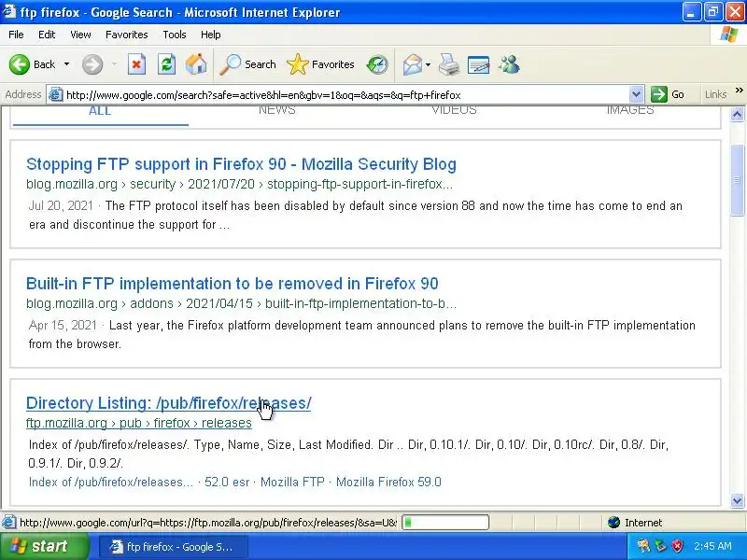
Task: Click the vertical scrollbar thumb
Action: (x=737, y=180)
